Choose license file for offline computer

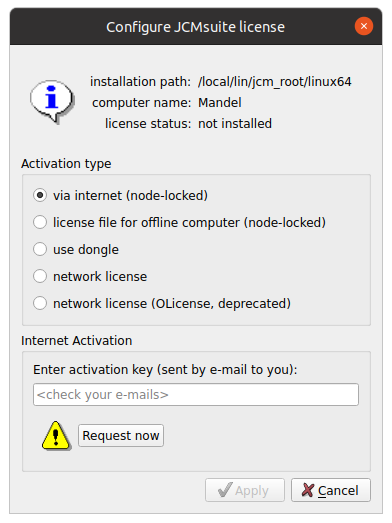tap(179, 222)
